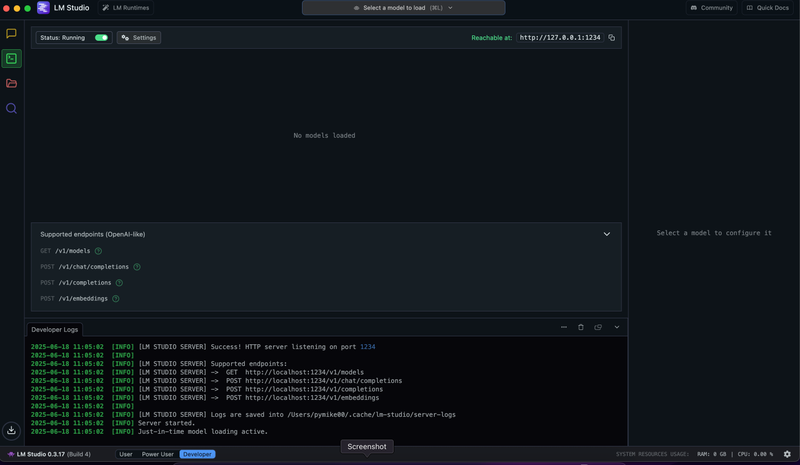
Task: Click the 'Supported endpoints (OpenAI-like)' heading
Action: 93,234
